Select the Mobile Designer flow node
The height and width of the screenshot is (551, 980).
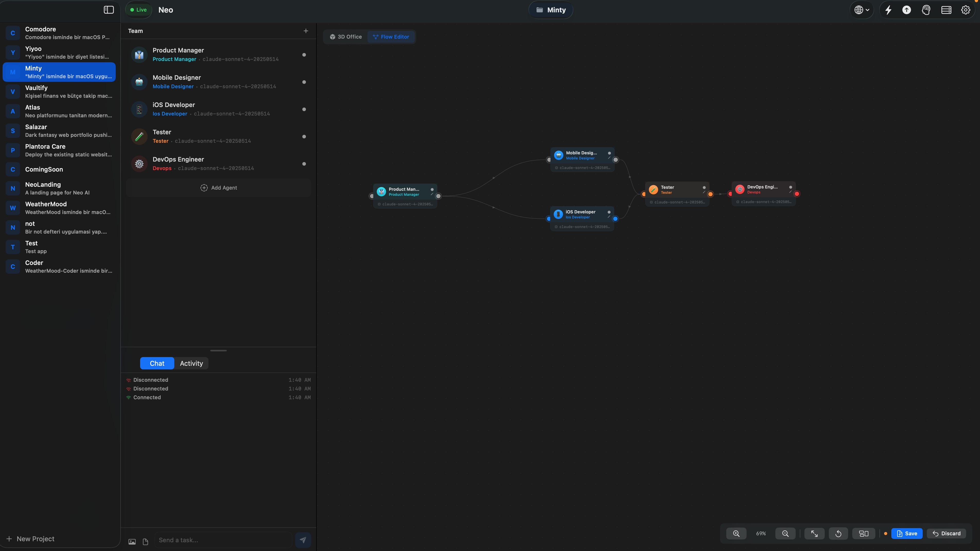pyautogui.click(x=582, y=159)
